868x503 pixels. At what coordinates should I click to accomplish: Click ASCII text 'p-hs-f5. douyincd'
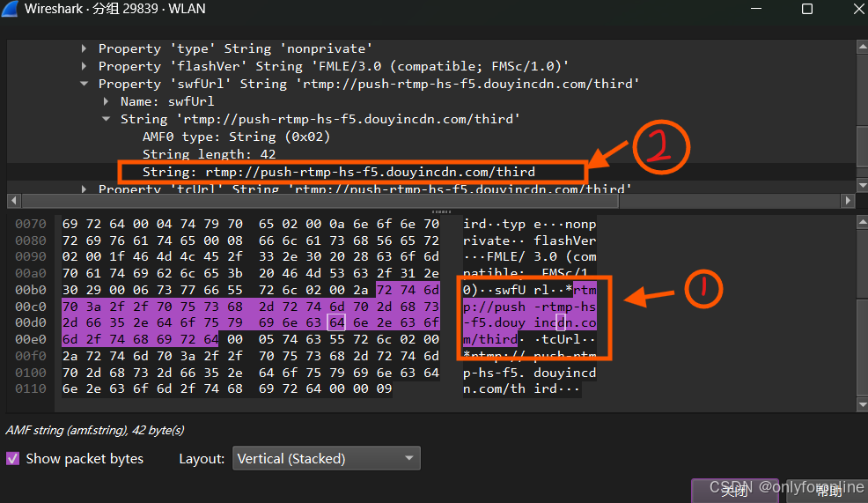(x=530, y=373)
